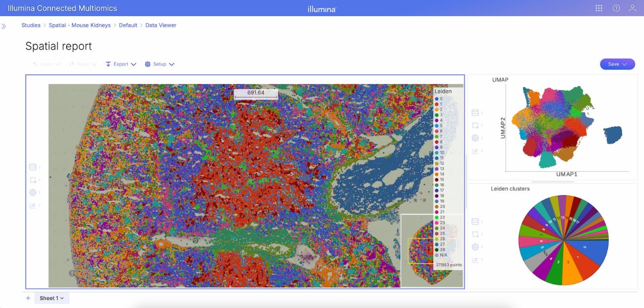Open the data icon in spatial plot panel
The image size is (644, 308).
click(33, 167)
